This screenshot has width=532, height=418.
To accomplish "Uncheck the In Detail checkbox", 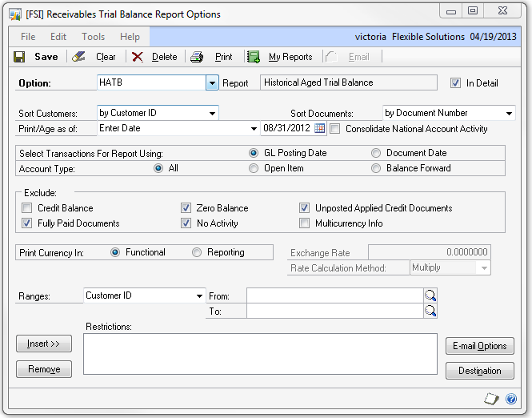I will [456, 82].
